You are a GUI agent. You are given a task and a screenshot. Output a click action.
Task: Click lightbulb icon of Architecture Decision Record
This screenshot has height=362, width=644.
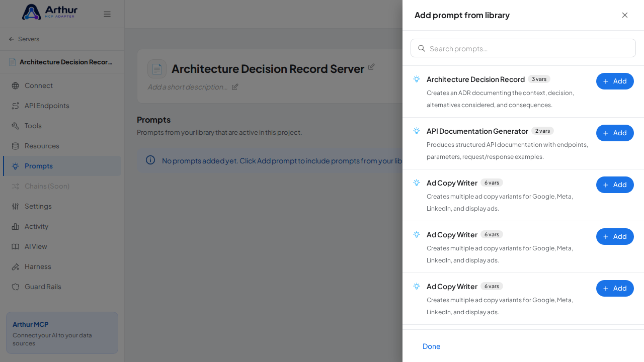coord(417,79)
